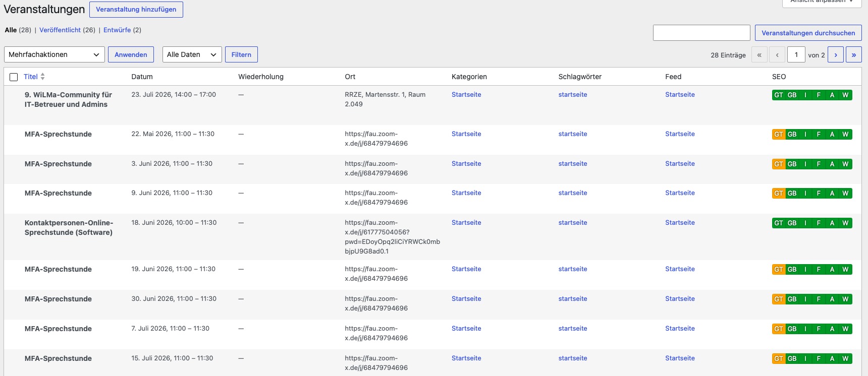The width and height of the screenshot is (868, 376).
Task: Click the Anwenden button
Action: [x=131, y=54]
